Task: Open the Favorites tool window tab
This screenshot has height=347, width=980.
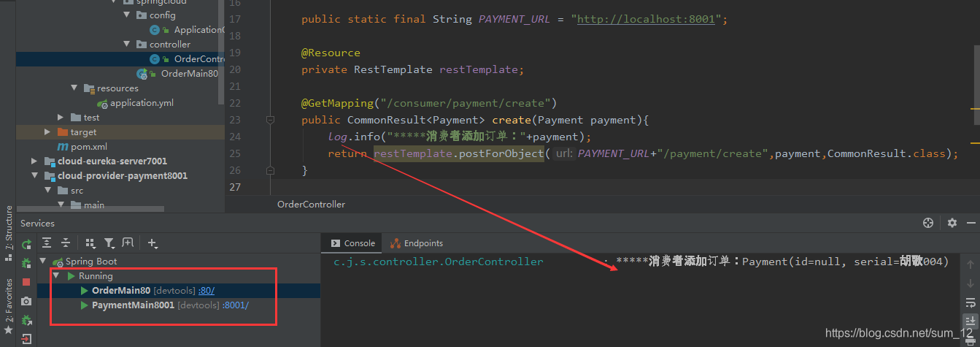Action: pos(8,306)
